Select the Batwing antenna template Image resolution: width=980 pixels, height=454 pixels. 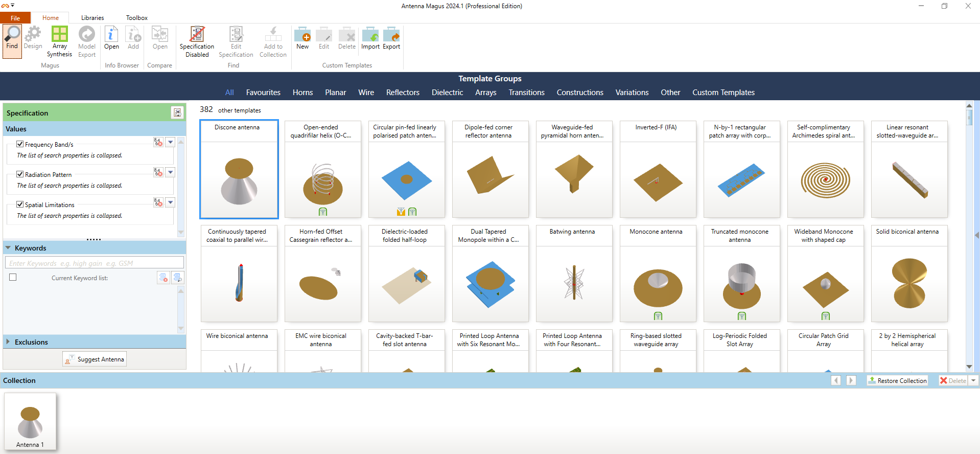pyautogui.click(x=574, y=274)
